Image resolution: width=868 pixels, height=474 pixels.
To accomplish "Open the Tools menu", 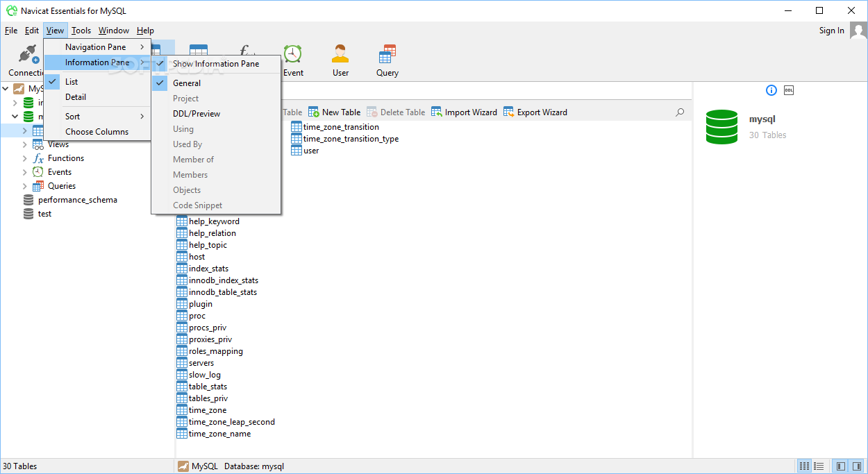I will (81, 31).
